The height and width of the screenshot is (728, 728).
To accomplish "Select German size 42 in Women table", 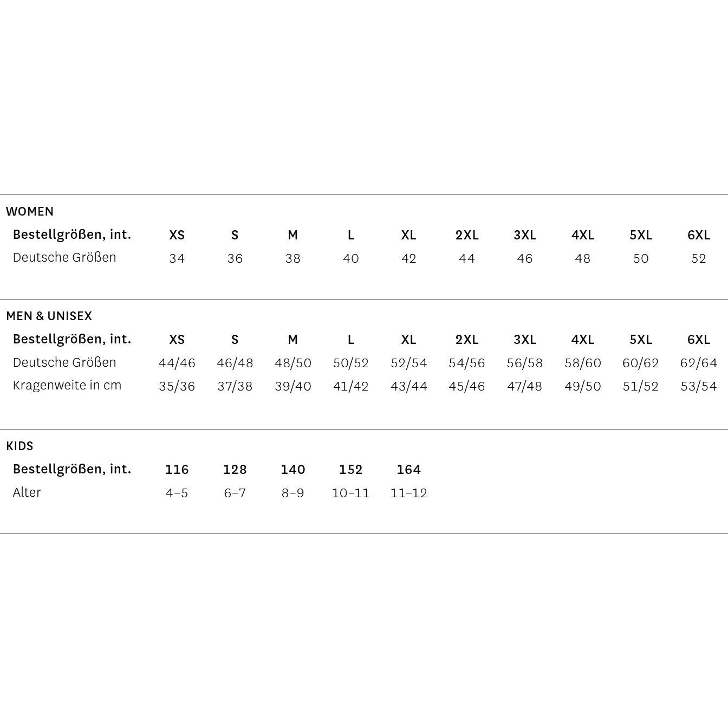I will click(409, 258).
